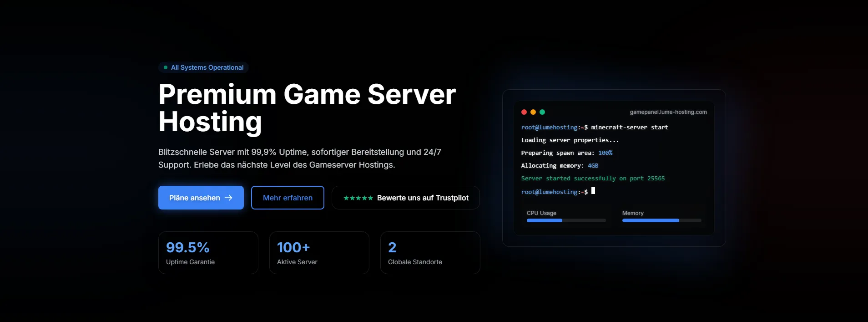
Task: Click the Memory usage progress bar
Action: click(661, 220)
